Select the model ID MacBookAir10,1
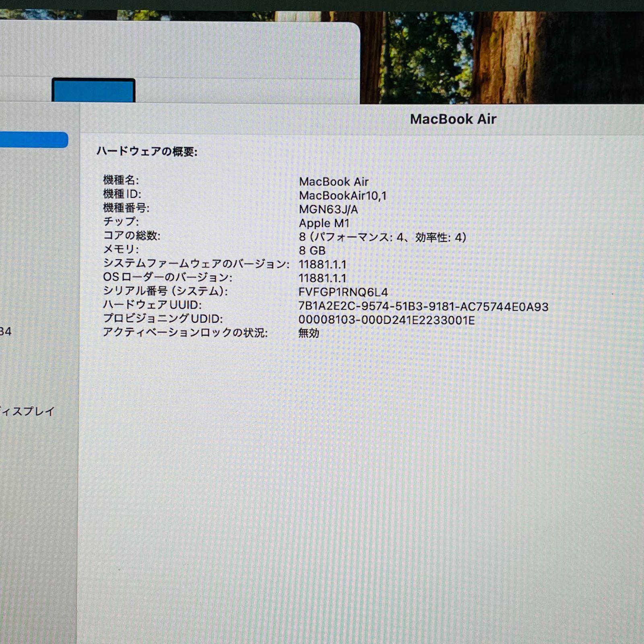Viewport: 644px width, 644px height. coord(343,196)
